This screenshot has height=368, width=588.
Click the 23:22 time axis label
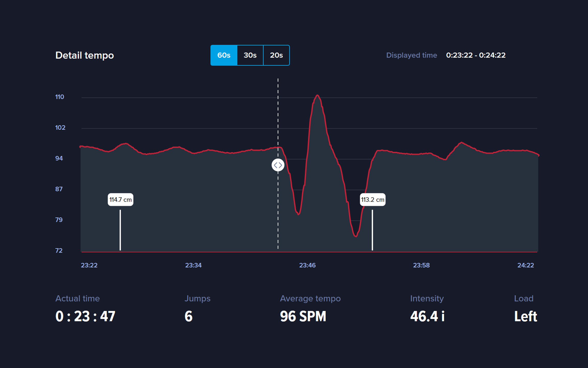(89, 265)
